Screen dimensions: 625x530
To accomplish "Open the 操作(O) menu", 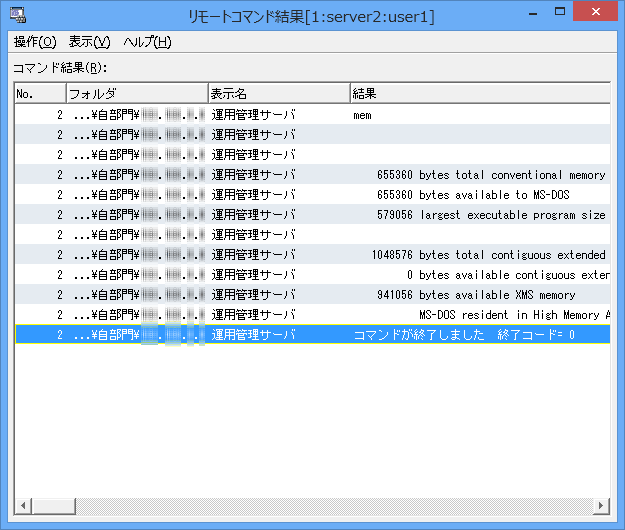I will pos(35,42).
